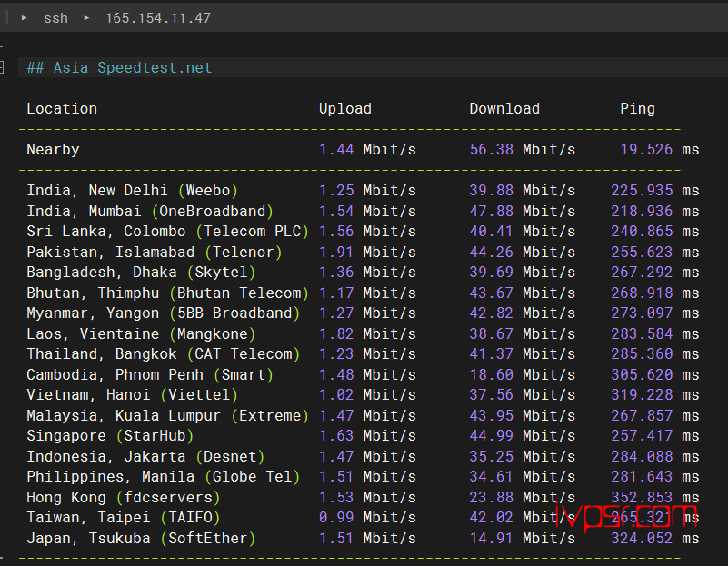Select 'Indonesia, Jakarta (Desnet)' location
728x566 pixels.
click(145, 456)
